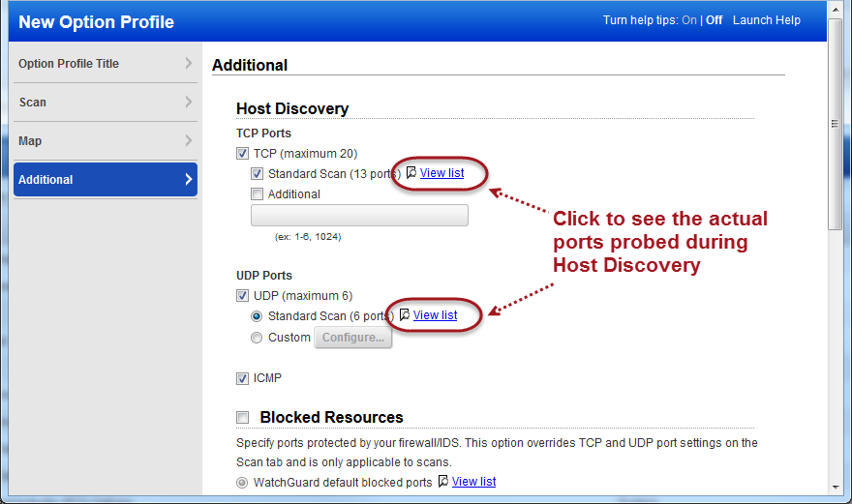852x504 pixels.
Task: Expand the Option Profile Title section arrow
Action: 189,64
